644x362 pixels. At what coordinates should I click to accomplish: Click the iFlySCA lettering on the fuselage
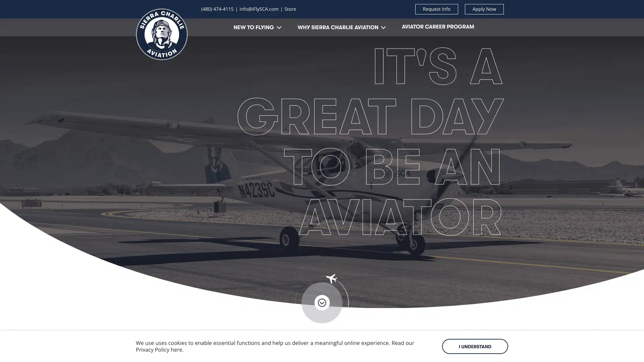pyautogui.click(x=397, y=174)
